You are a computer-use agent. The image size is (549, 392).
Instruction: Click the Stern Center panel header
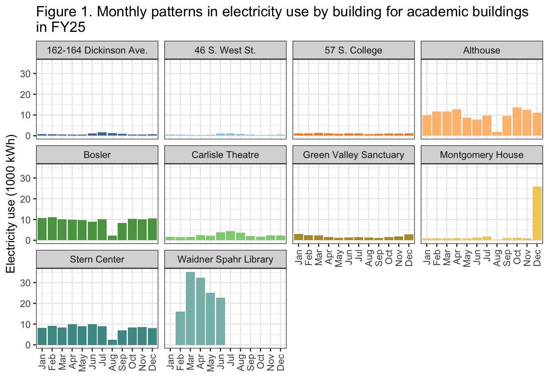point(97,259)
